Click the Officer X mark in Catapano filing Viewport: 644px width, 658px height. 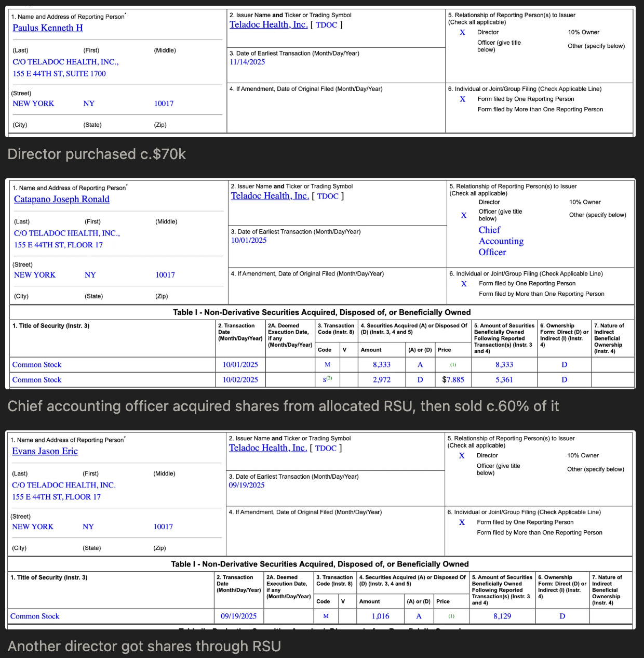click(464, 215)
